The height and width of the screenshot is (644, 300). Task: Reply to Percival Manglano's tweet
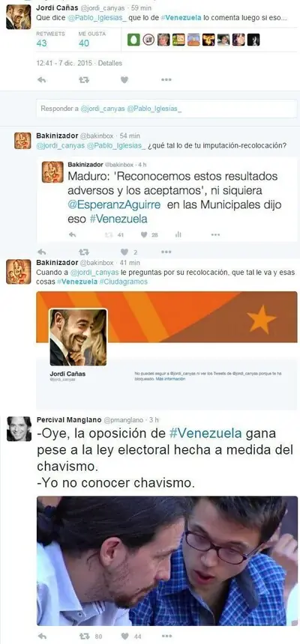tap(41, 637)
